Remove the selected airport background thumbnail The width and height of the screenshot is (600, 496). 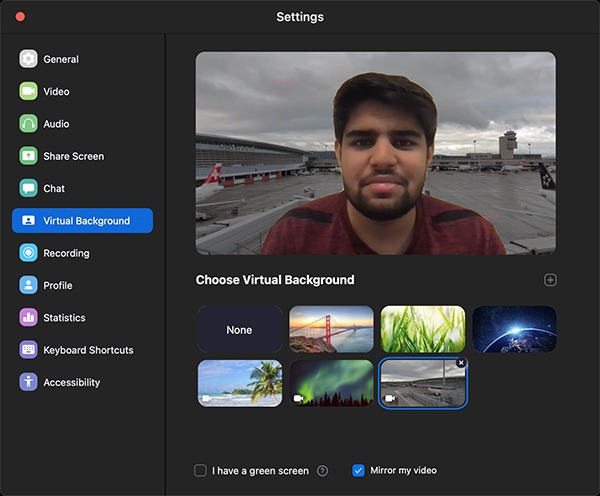click(x=461, y=363)
